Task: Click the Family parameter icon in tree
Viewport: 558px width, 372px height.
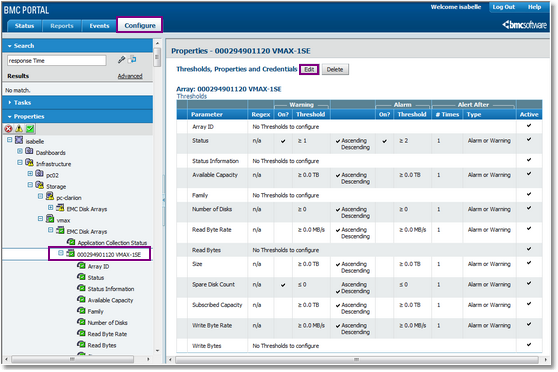Action: pos(81,311)
